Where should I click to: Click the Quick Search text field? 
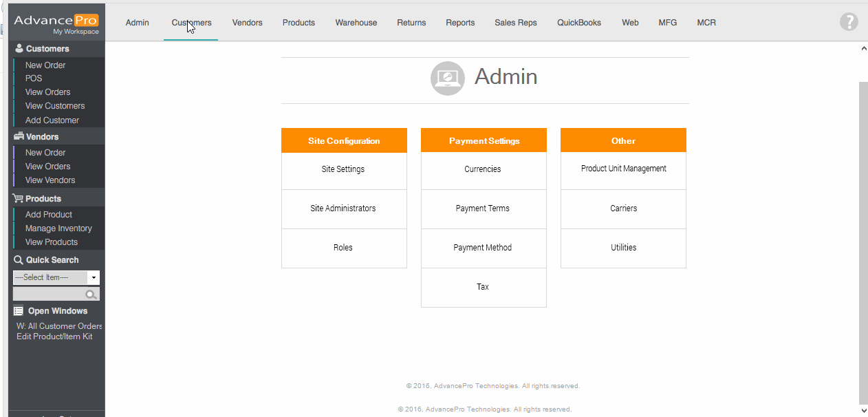tap(48, 295)
